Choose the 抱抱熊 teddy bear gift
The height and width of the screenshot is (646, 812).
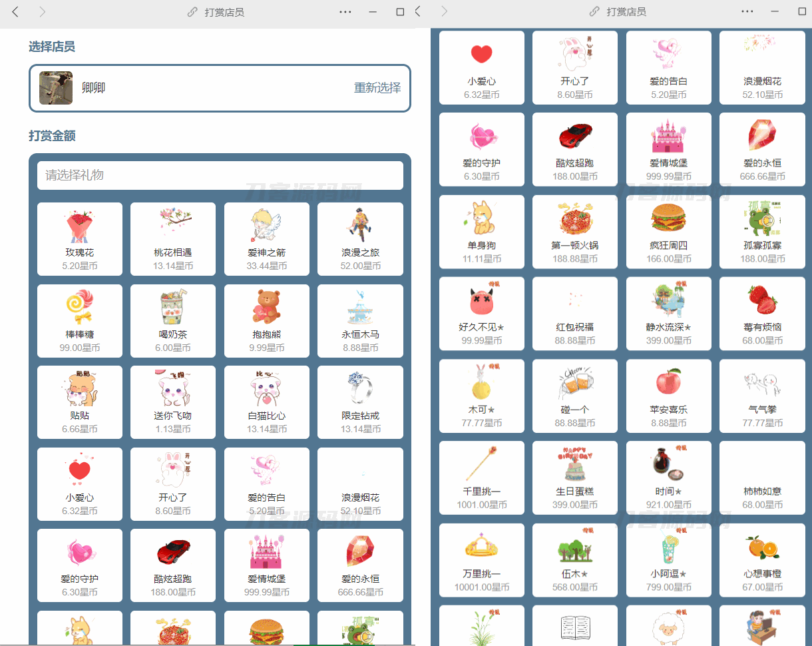266,320
